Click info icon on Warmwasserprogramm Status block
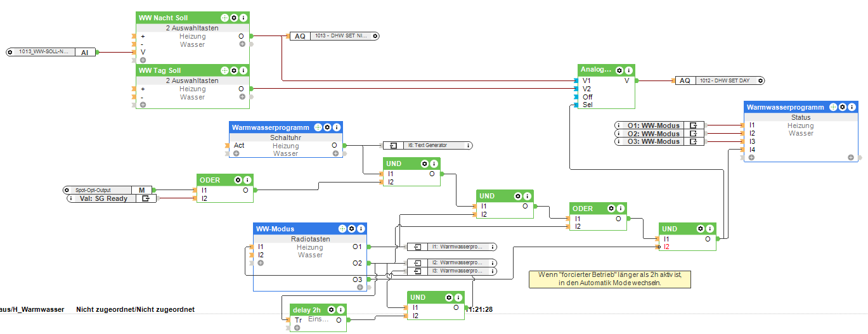Viewport: 868px width, 334px height. 852,107
